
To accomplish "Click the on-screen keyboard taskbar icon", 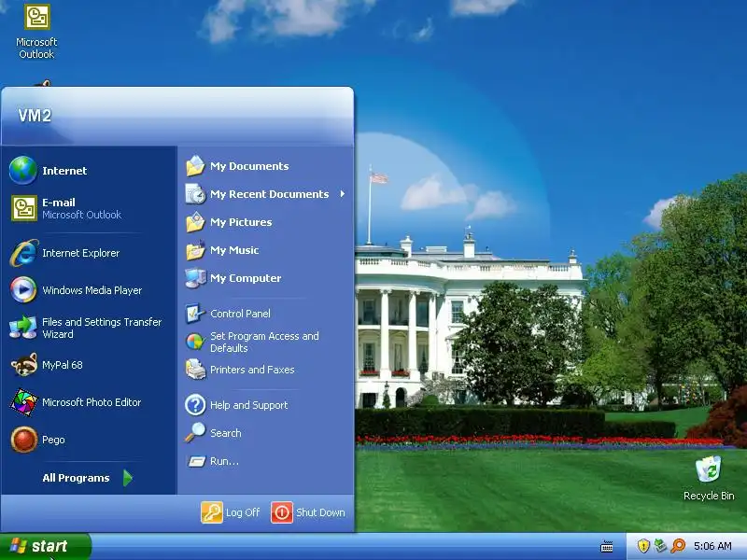I will point(606,546).
